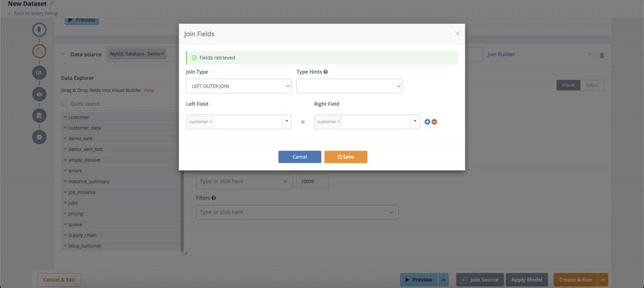Open the Join Type dropdown
Viewport: 644px width, 288px height.
click(238, 86)
